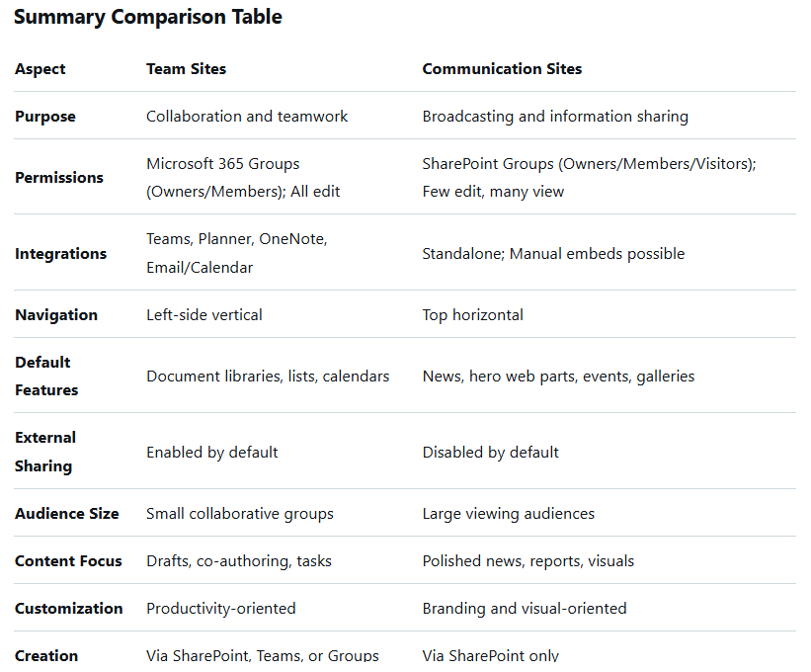This screenshot has width=811, height=672.
Task: Click 'Branding and visual-oriented' cell
Action: 525,609
